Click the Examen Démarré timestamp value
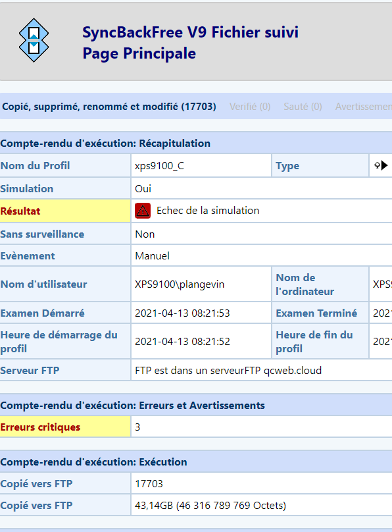Image resolution: width=392 pixels, height=532 pixels. point(182,313)
